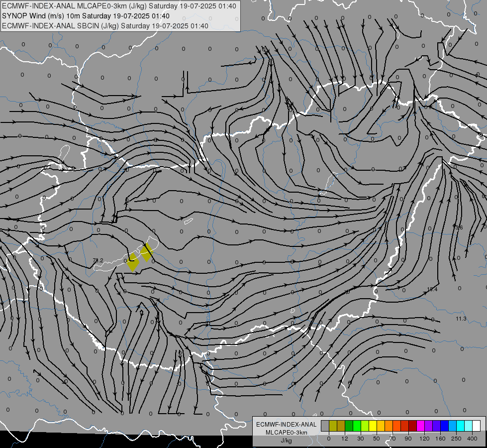Click the gray swatch in the MLCAPE legend
Viewport: 487px width, 448px height.
click(x=325, y=426)
